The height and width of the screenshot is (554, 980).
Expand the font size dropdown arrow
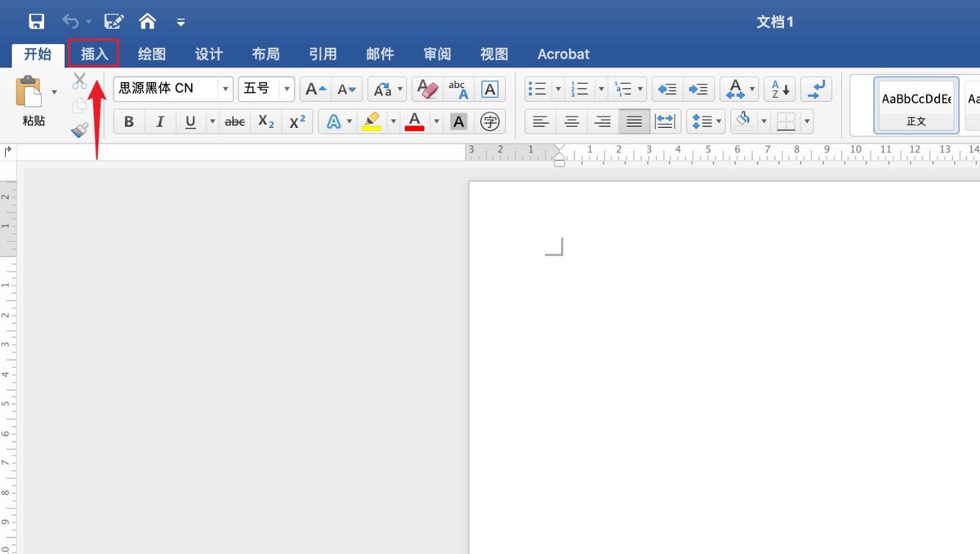tap(287, 89)
